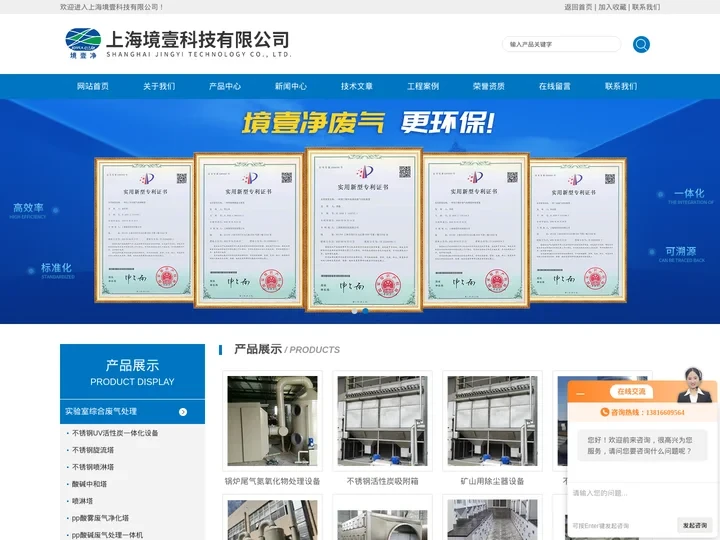Select second banner carousel dot
720x540 pixels.
coord(366,311)
